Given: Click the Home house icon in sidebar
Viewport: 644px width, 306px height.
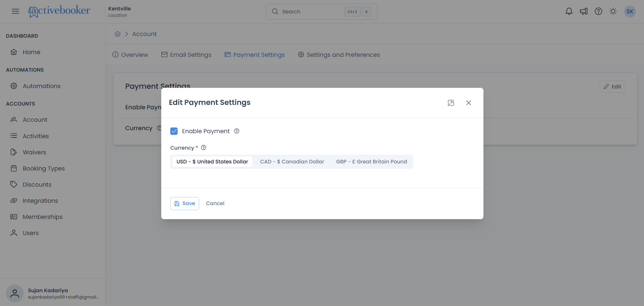Looking at the screenshot, I should pos(14,52).
